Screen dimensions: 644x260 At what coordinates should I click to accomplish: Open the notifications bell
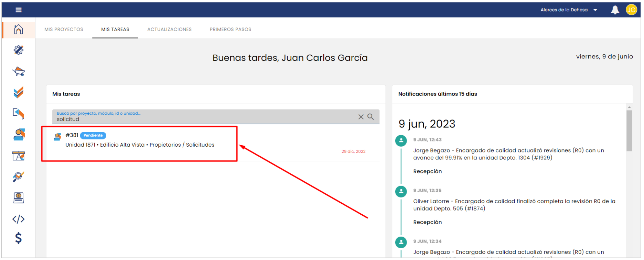point(615,10)
